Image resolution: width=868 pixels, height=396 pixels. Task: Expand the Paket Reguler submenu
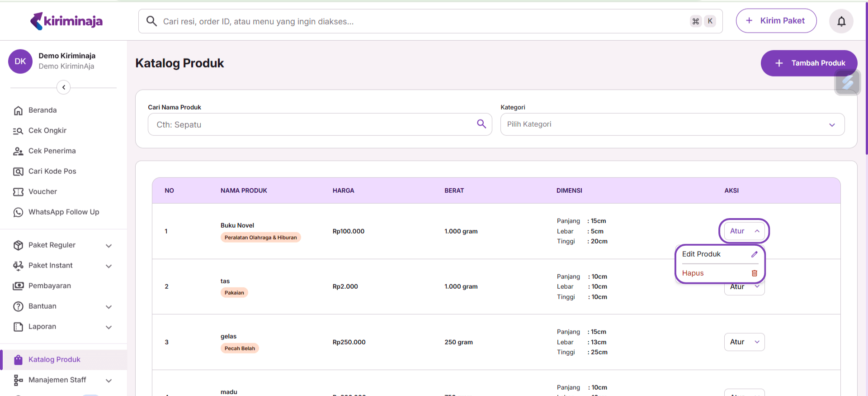tap(108, 246)
